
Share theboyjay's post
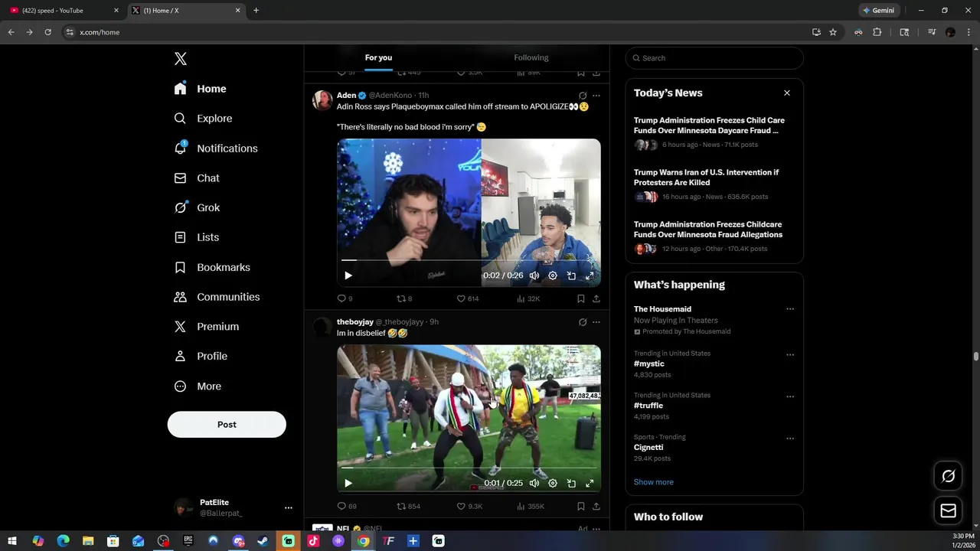[x=596, y=506]
